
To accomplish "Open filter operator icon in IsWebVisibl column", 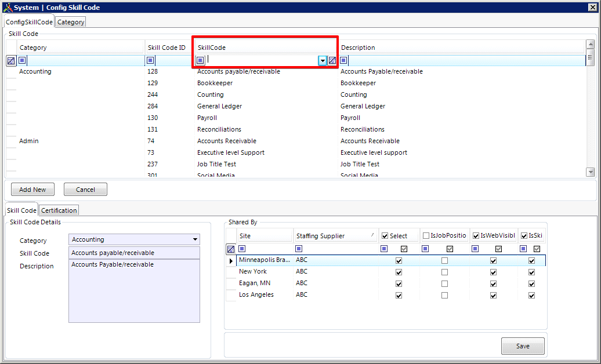I will (x=475, y=249).
